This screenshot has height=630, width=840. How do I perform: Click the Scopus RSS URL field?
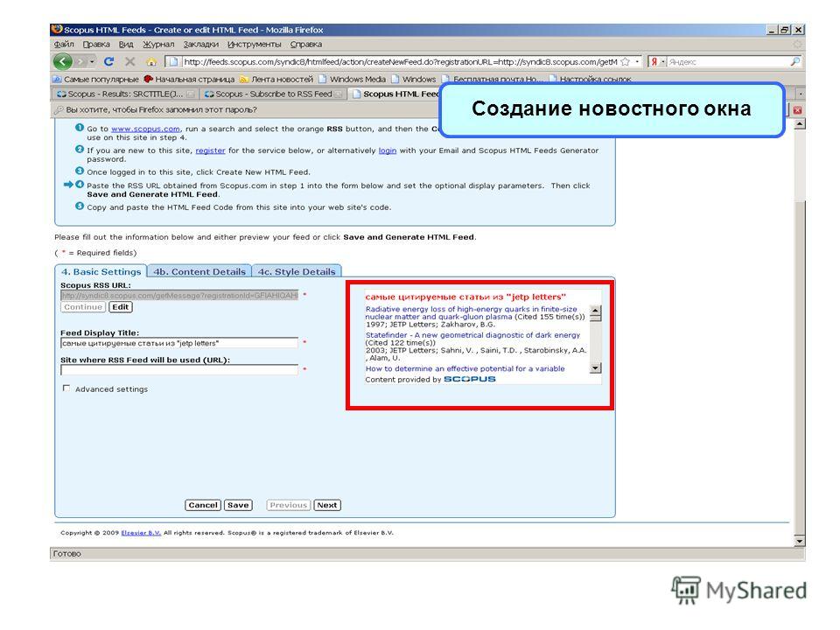[179, 295]
